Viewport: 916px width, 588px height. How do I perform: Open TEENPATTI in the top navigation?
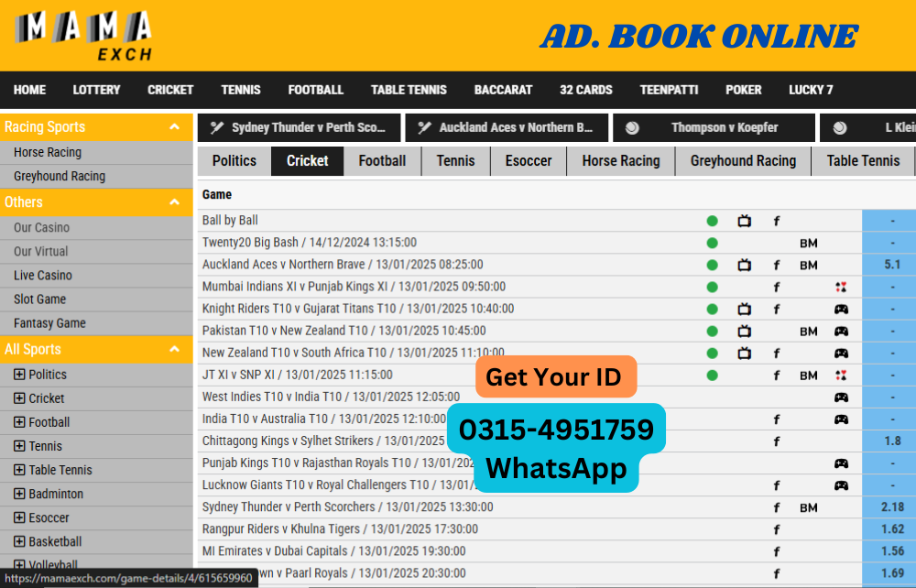[x=669, y=90]
